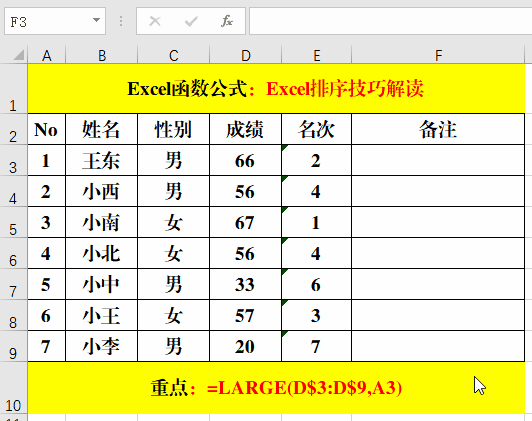Click the formula bar options dots handle
This screenshot has height=421, width=532.
pos(121,21)
